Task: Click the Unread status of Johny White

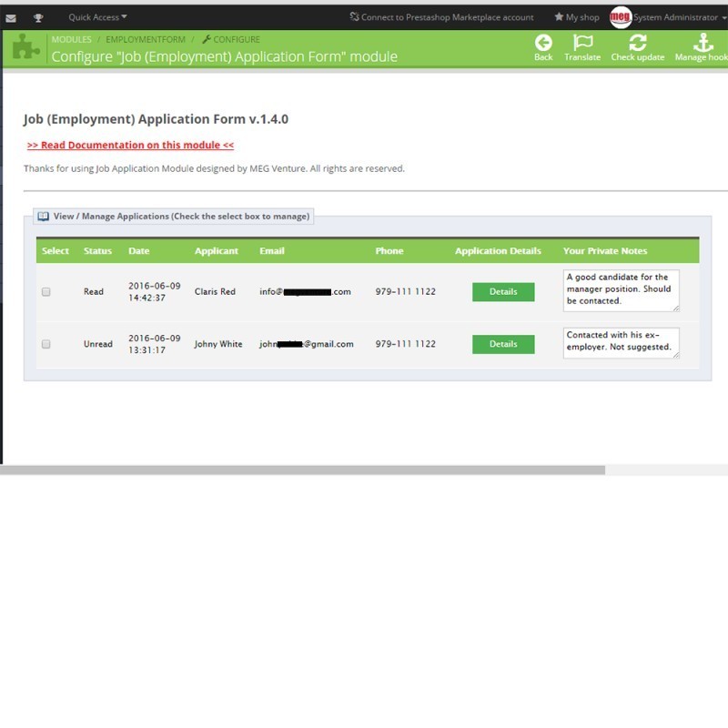Action: [98, 344]
